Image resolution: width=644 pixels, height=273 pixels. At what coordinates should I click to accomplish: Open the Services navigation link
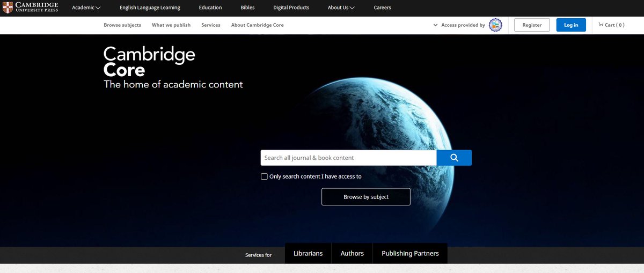point(211,25)
